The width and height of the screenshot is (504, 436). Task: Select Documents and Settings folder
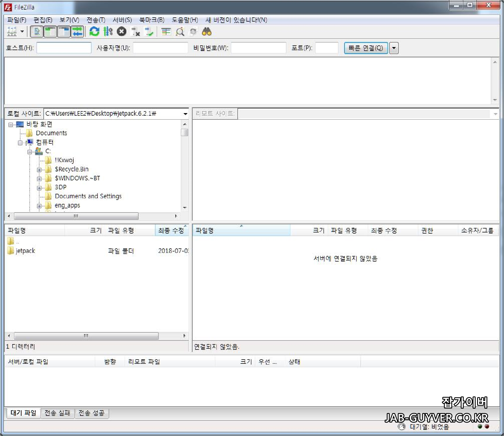pyautogui.click(x=88, y=196)
